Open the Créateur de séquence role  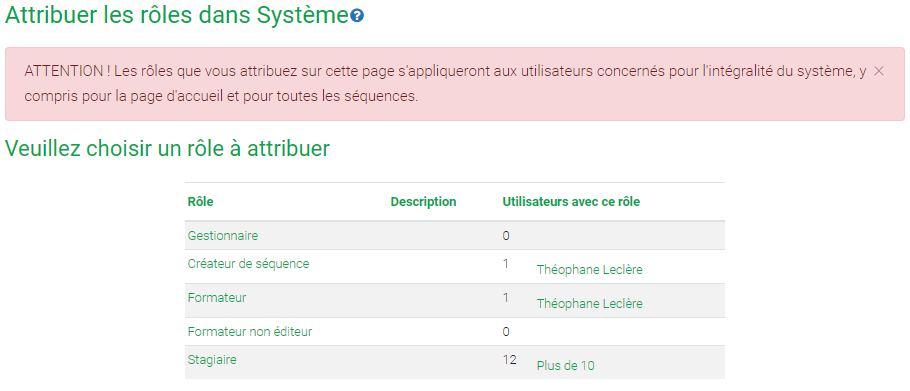pyautogui.click(x=248, y=264)
